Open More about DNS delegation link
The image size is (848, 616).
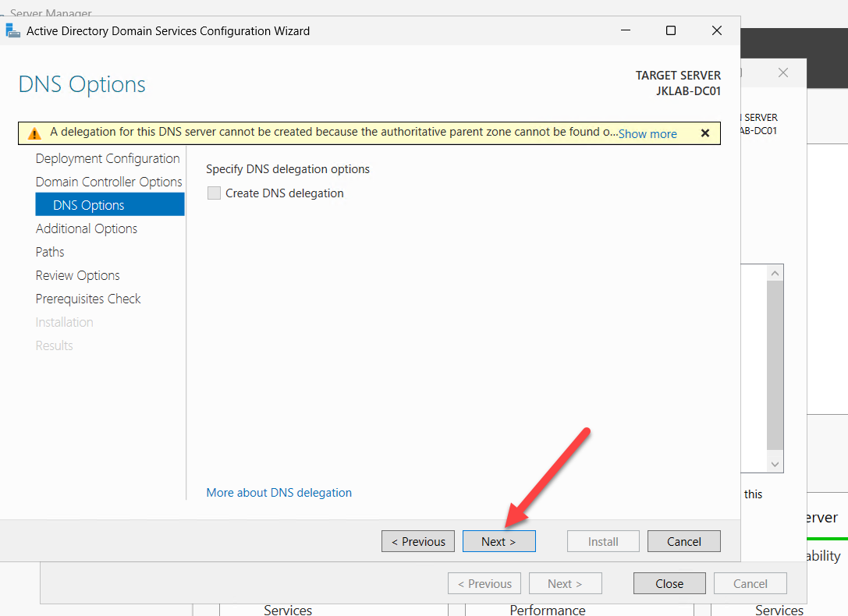pyautogui.click(x=279, y=492)
